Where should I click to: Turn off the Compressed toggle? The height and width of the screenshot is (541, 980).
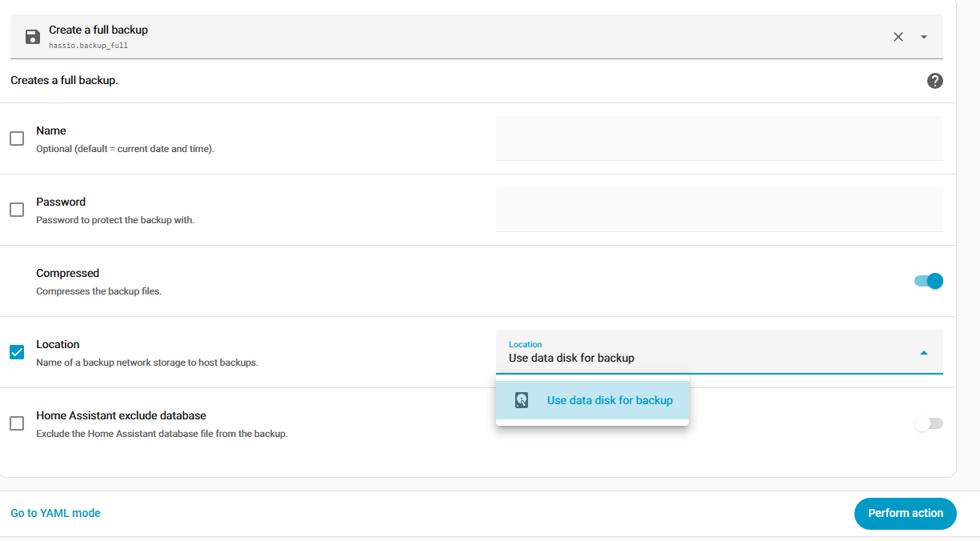pyautogui.click(x=929, y=281)
